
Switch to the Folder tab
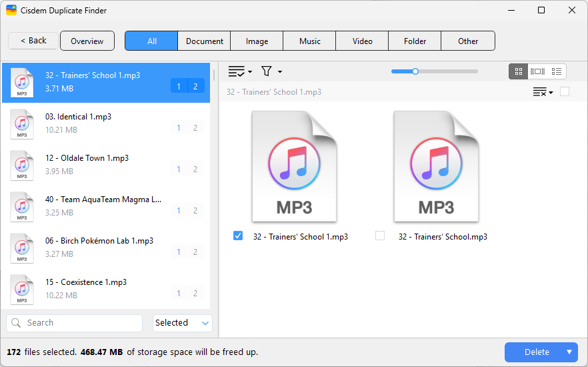(415, 41)
